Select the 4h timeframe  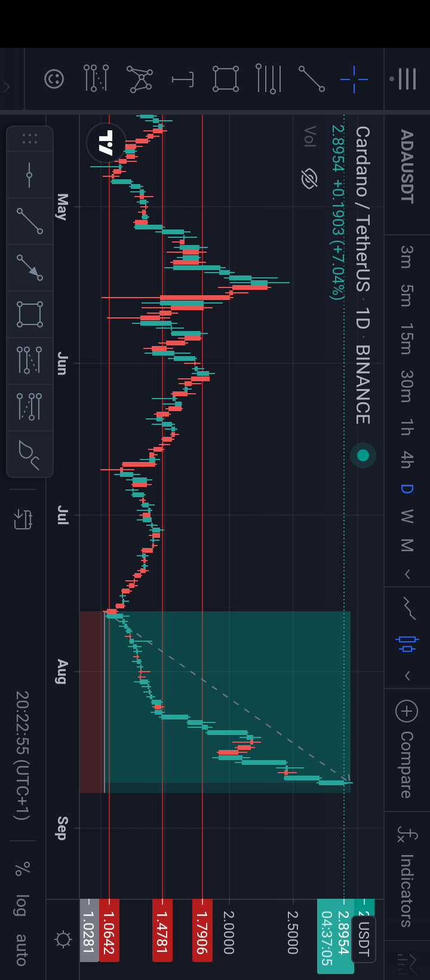[x=406, y=459]
